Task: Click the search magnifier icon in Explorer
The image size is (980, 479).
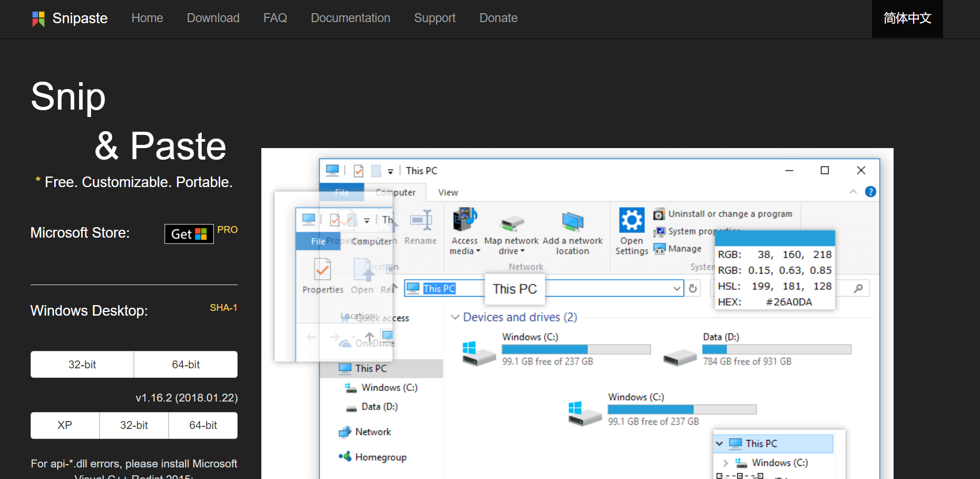Action: point(858,288)
